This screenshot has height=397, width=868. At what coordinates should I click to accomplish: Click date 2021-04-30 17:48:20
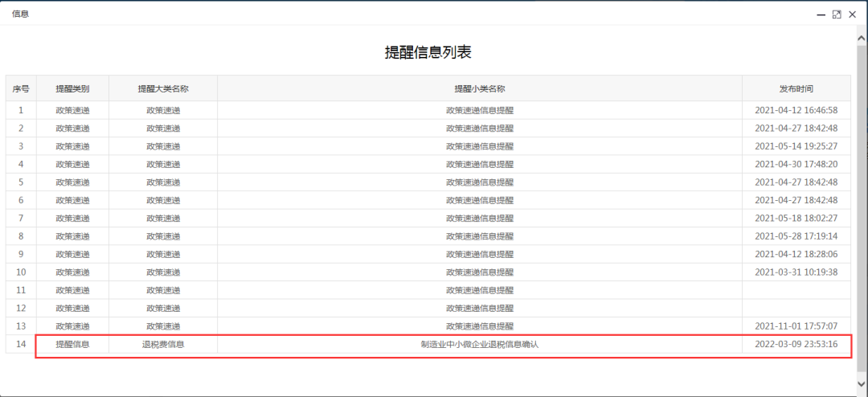tap(796, 165)
